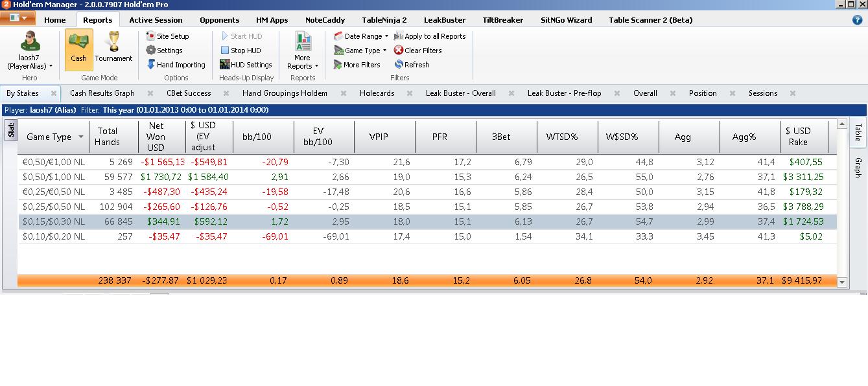Open the Settings gear option
868x386 pixels.
point(164,51)
